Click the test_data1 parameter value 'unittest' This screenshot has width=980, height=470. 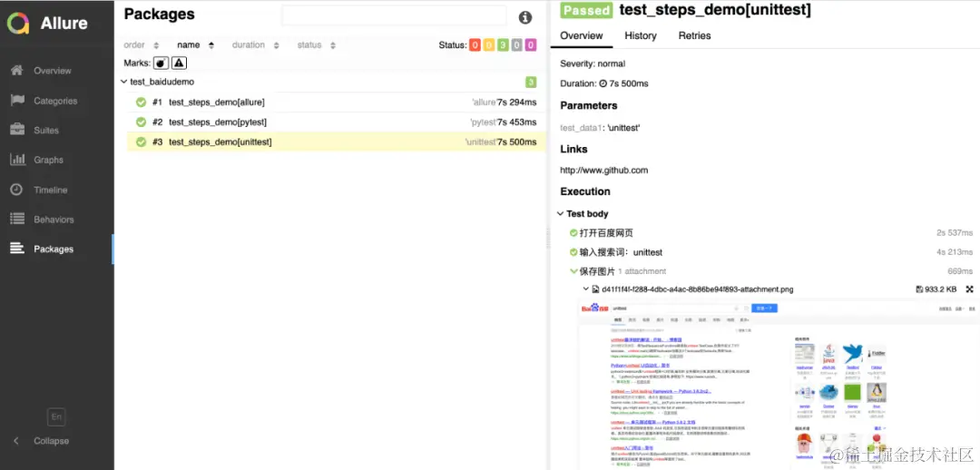pyautogui.click(x=623, y=128)
